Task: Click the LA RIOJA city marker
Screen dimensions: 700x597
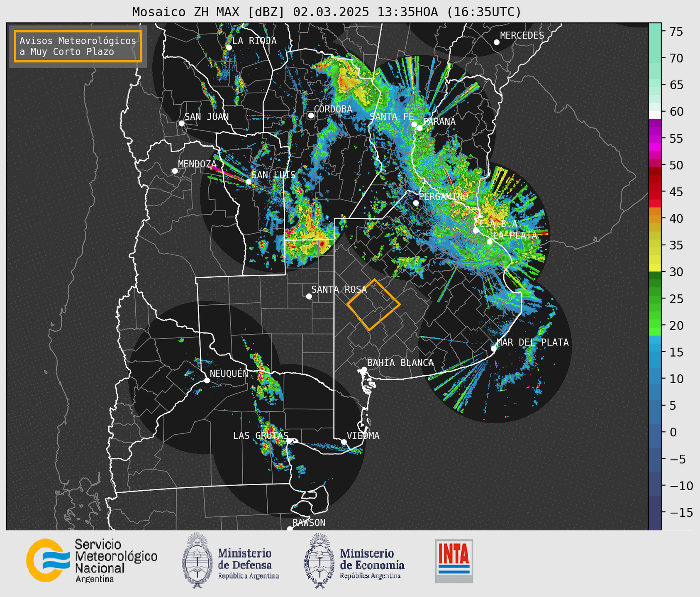Action: tap(229, 48)
